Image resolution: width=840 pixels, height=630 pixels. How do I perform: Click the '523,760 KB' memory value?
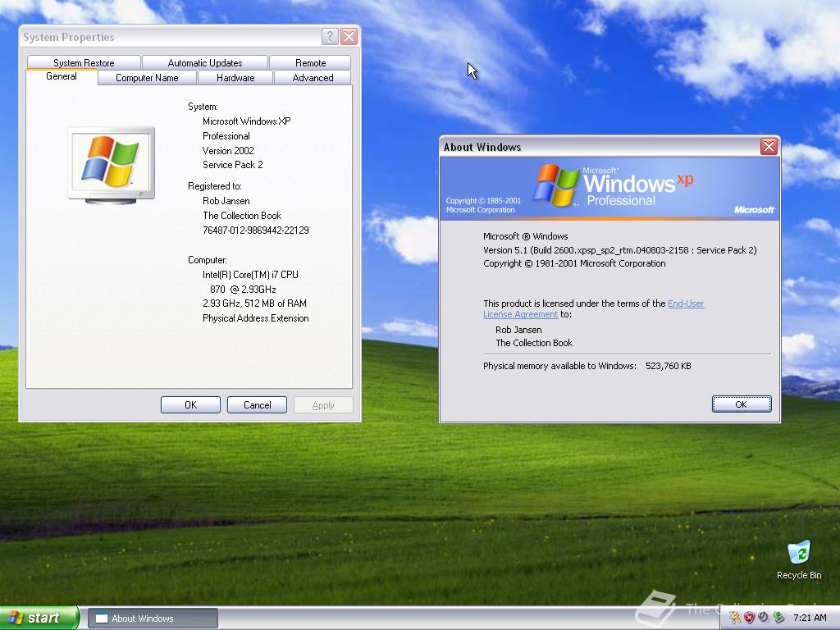[x=668, y=366]
